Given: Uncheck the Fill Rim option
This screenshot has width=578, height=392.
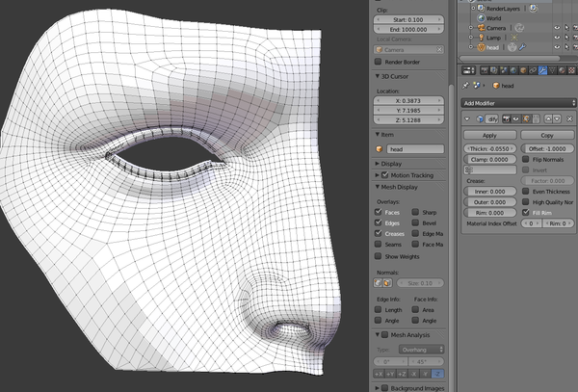Looking at the screenshot, I should point(525,211).
